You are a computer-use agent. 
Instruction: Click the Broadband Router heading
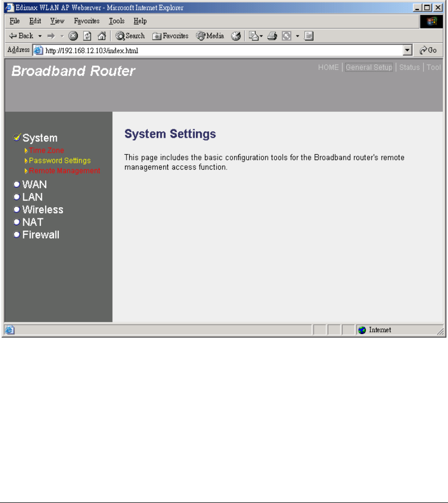pyautogui.click(x=74, y=71)
